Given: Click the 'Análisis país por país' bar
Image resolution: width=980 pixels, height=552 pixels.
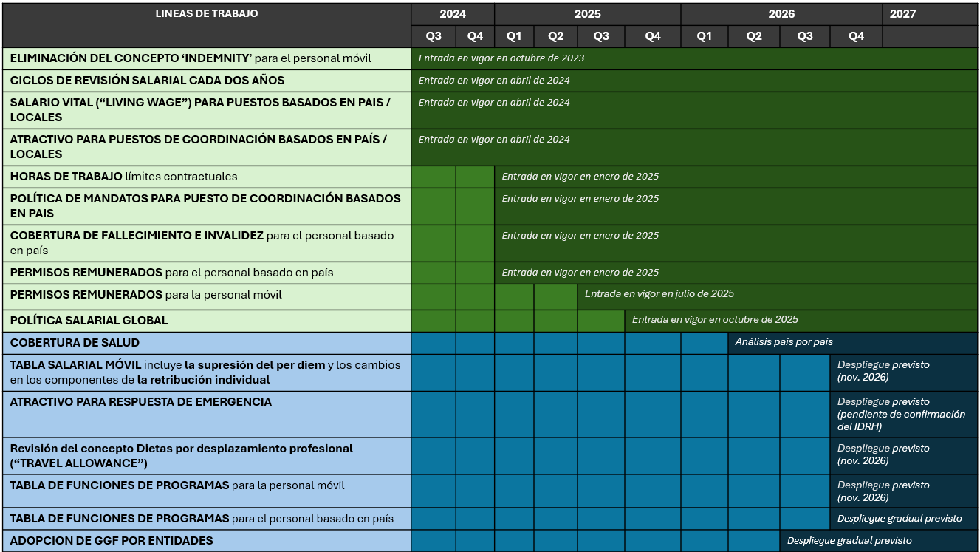Looking at the screenshot, I should 853,343.
